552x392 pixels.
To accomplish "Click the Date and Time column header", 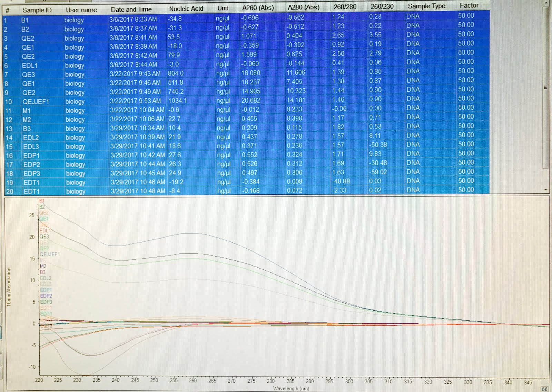I will click(131, 9).
